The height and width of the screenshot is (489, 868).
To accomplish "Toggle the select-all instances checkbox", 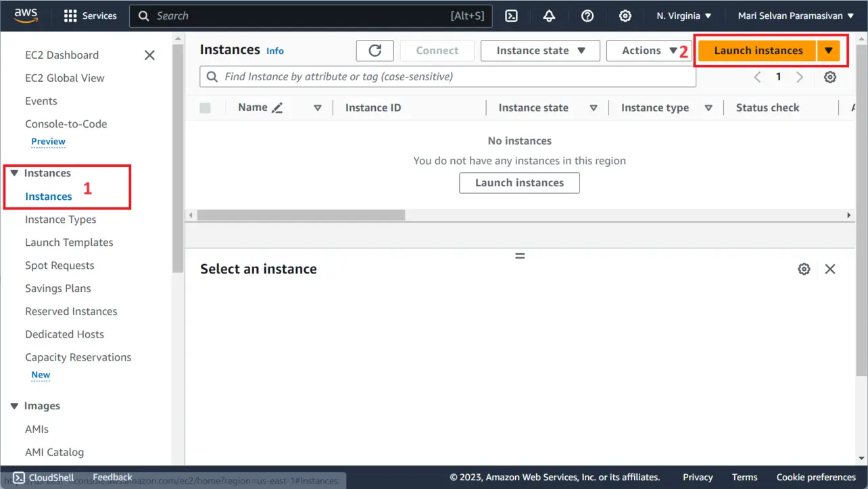I will [x=206, y=108].
